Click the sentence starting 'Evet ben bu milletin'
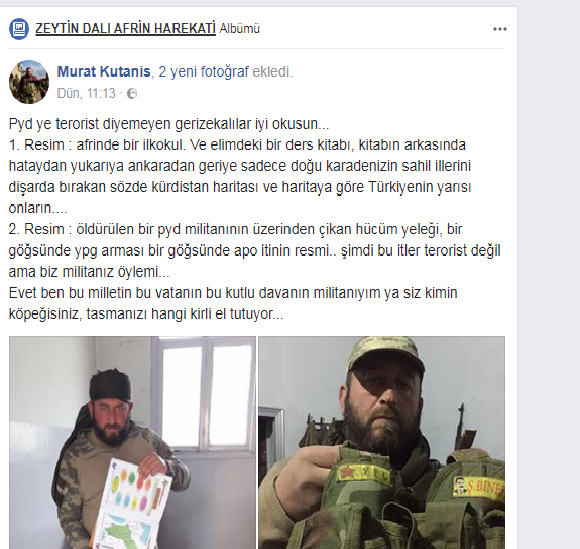The image size is (580, 549). point(233,303)
